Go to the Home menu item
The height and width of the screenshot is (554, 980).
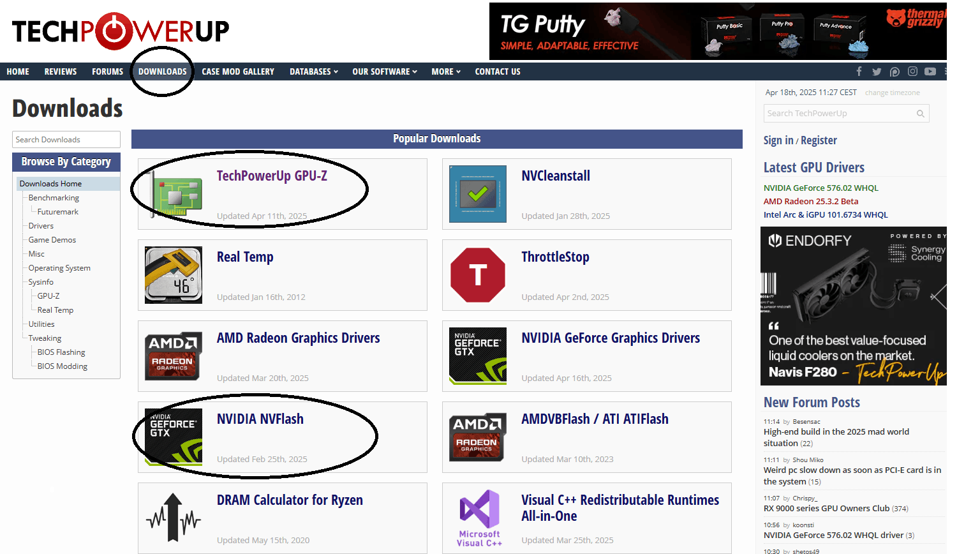18,71
